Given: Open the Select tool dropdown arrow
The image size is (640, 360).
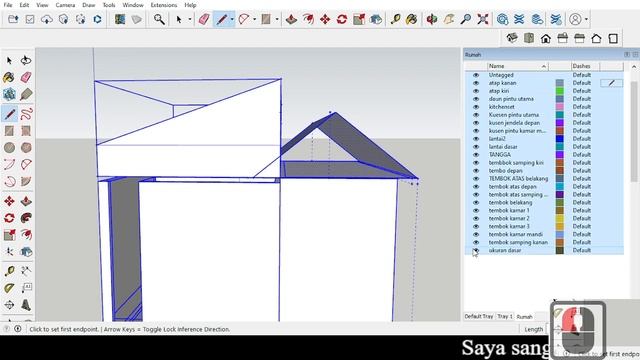Looking at the screenshot, I should (189, 19).
